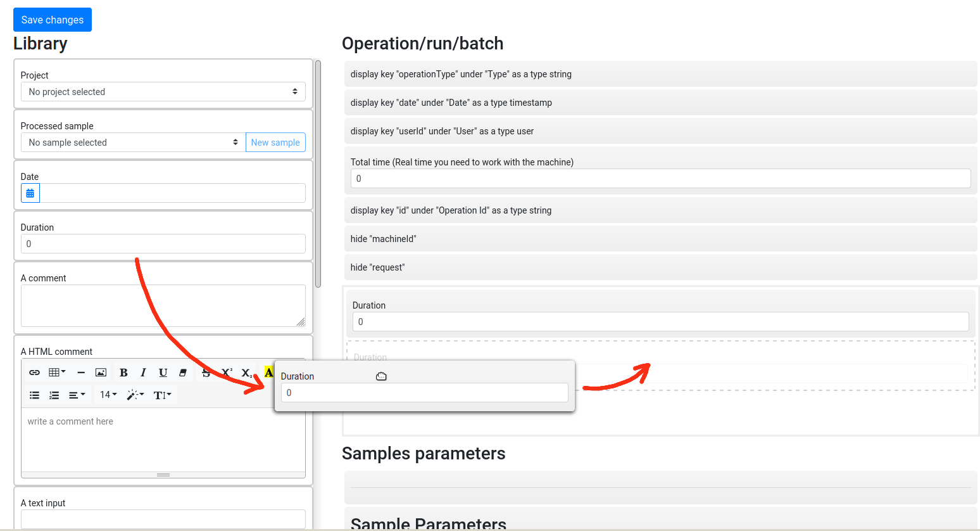Click the New sample button
Viewport: 980px width, 531px height.
pos(275,143)
